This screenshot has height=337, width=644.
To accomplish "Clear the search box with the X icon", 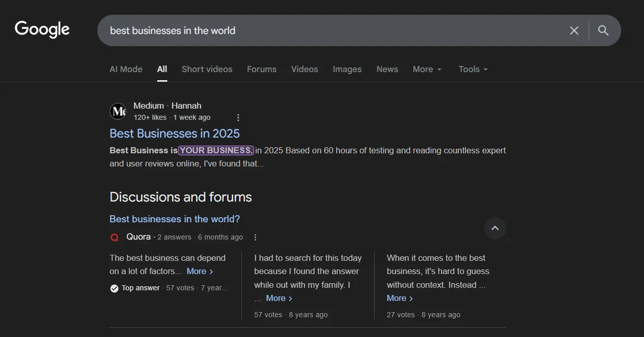I will (x=574, y=30).
